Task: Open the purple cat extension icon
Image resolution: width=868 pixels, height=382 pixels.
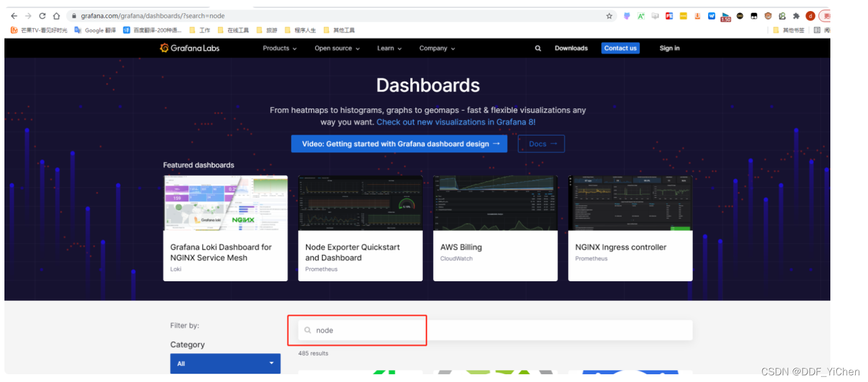Action: [x=627, y=16]
